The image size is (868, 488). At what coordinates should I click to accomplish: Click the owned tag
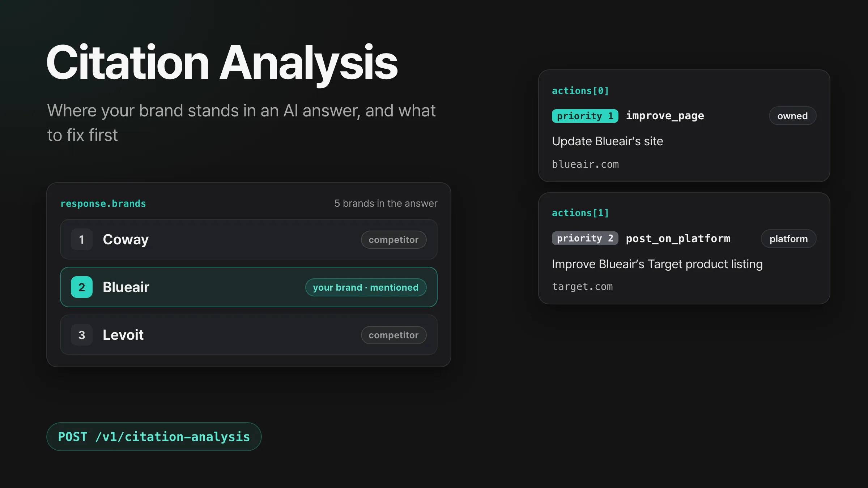click(x=792, y=116)
